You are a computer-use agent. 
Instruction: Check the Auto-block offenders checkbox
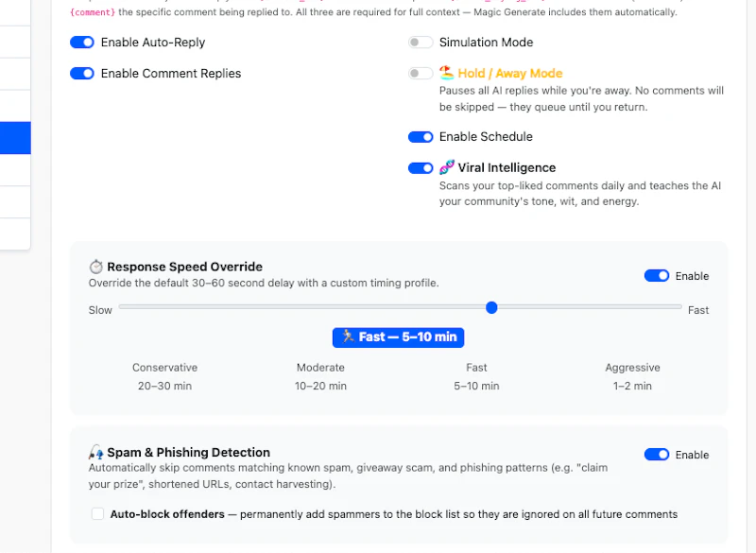[x=98, y=513]
